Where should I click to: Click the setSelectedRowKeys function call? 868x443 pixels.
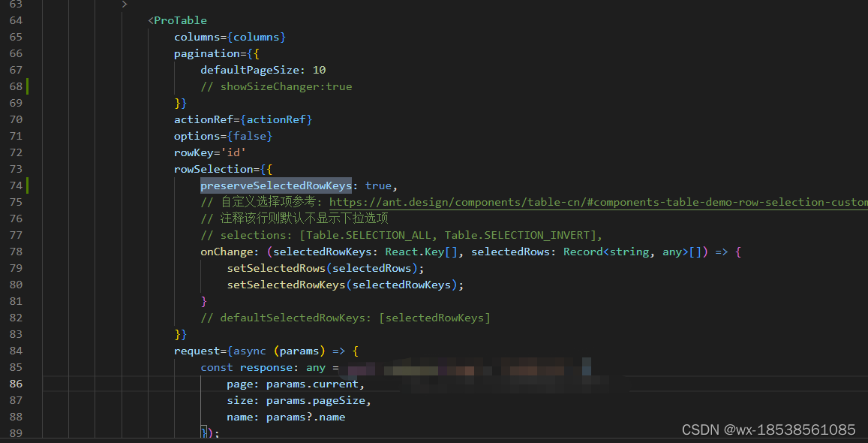pyautogui.click(x=286, y=284)
